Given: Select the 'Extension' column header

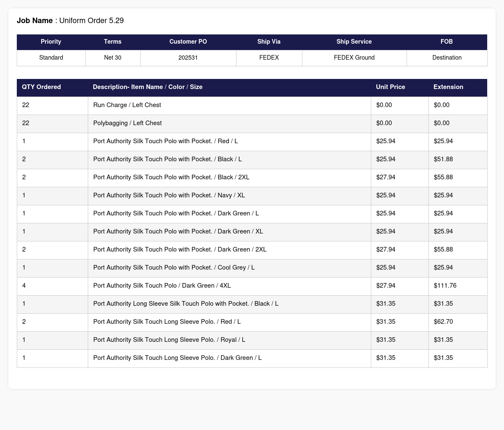Looking at the screenshot, I should point(458,87).
